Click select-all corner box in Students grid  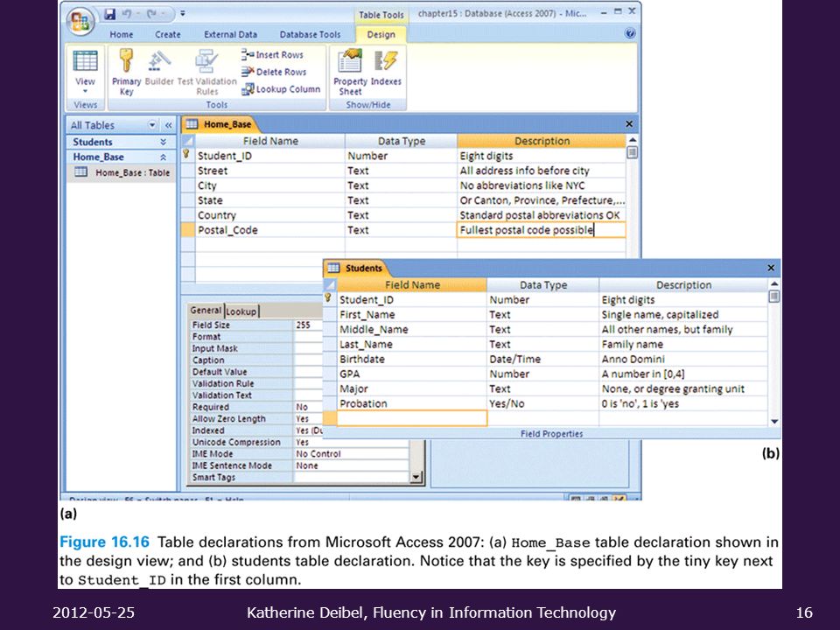330,285
